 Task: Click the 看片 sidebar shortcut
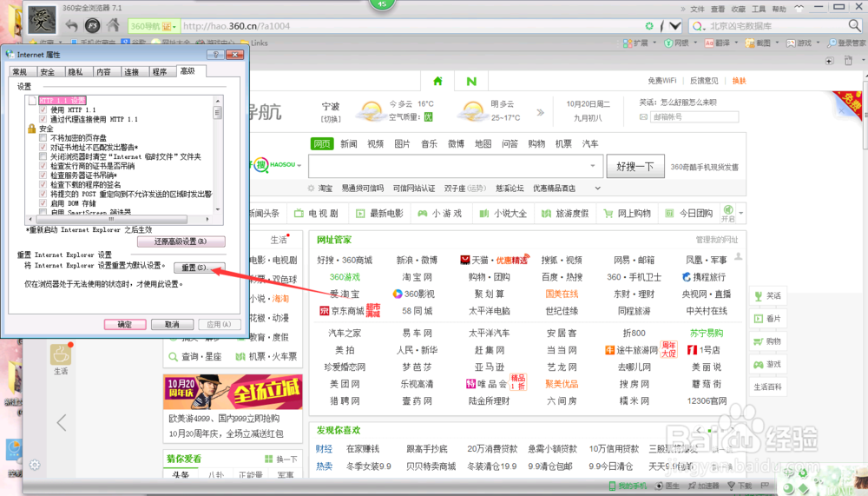click(x=768, y=319)
